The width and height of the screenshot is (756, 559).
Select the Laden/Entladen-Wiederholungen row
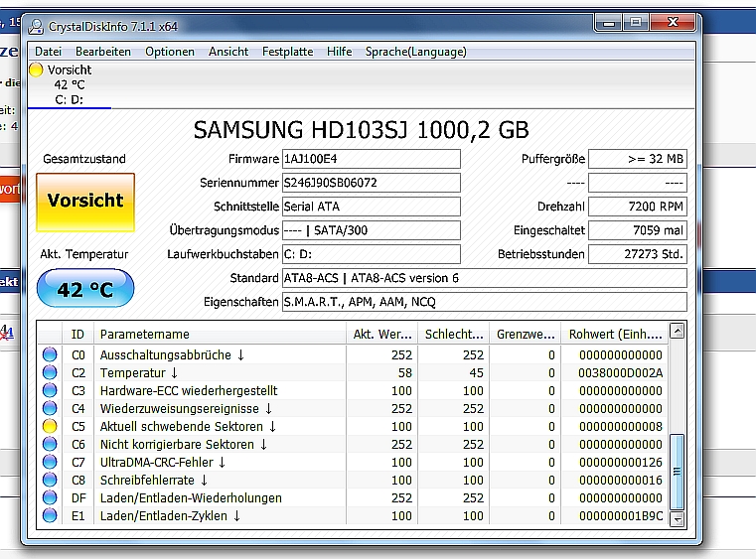pos(191,497)
